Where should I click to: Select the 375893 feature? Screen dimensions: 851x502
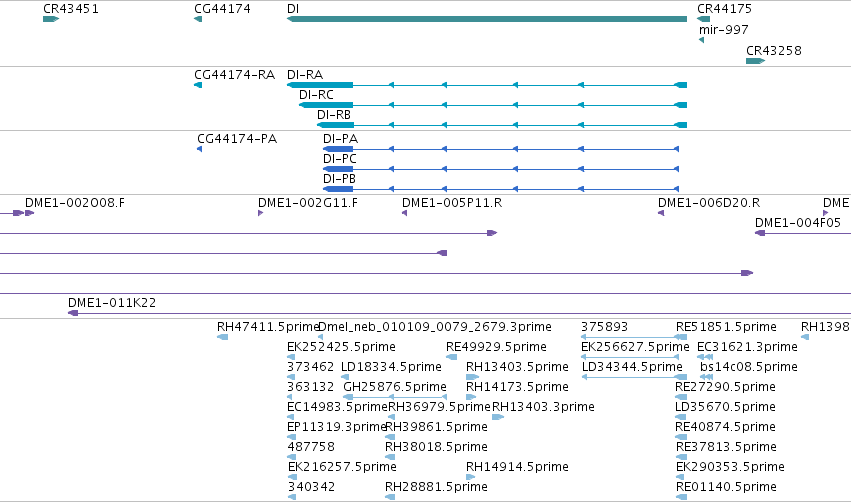[630, 337]
